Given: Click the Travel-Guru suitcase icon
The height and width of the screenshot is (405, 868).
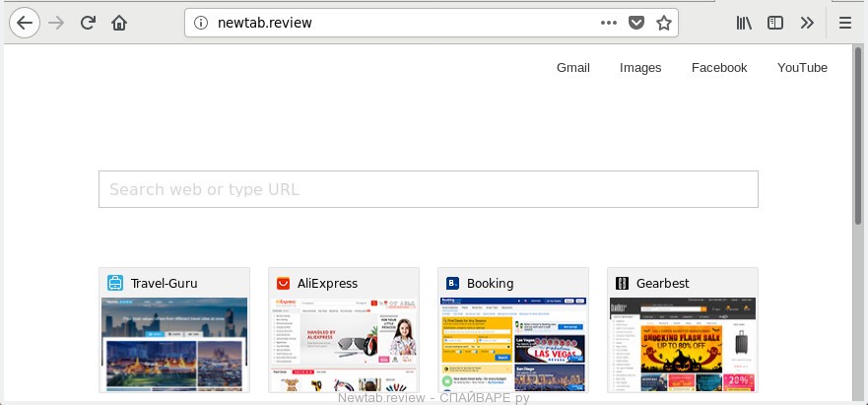Looking at the screenshot, I should tap(115, 283).
